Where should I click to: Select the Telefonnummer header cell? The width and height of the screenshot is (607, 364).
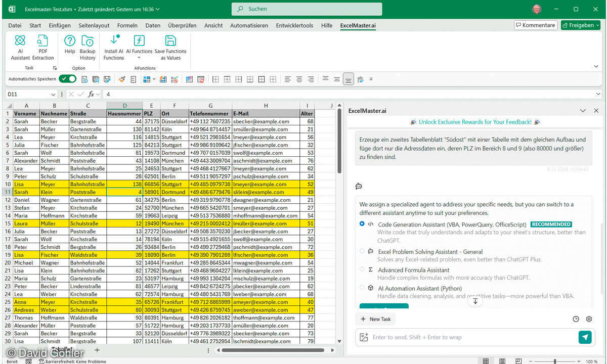[210, 114]
